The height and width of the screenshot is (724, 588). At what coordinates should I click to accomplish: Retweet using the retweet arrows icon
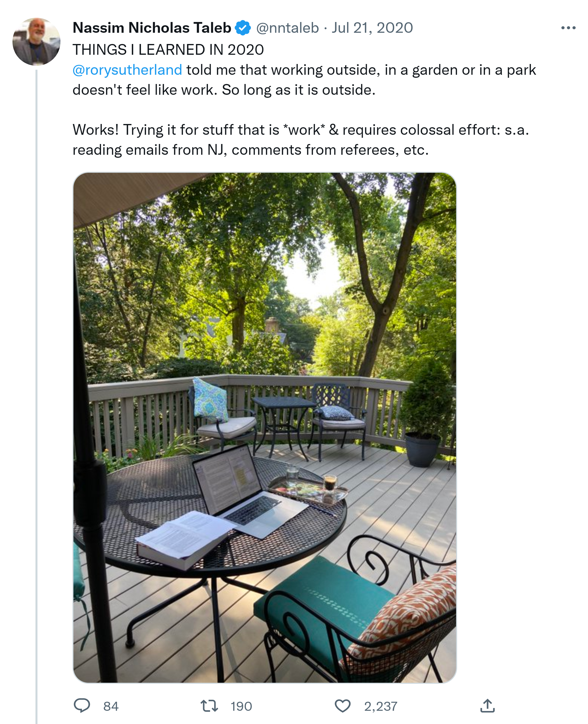click(x=209, y=706)
